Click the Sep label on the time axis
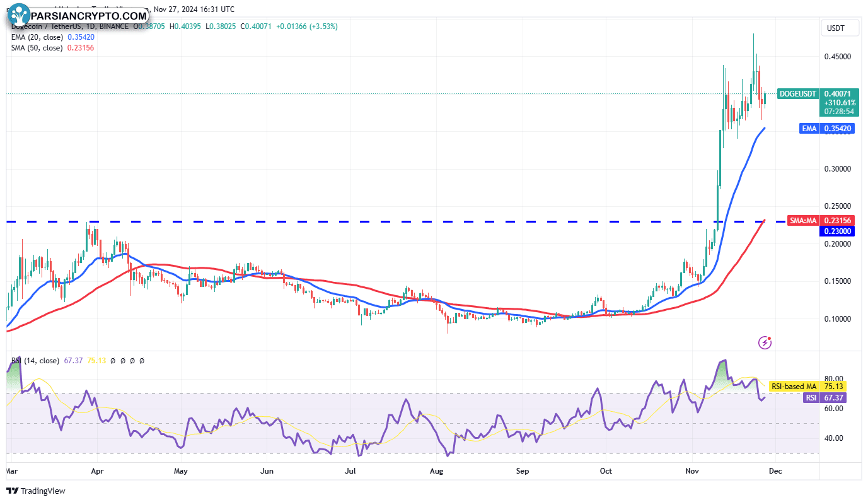This screenshot has width=868, height=502. [522, 471]
